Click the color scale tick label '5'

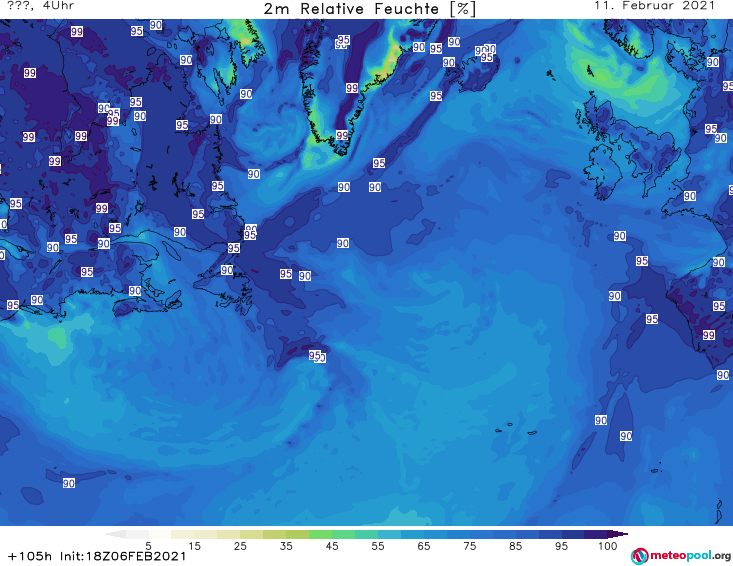click(148, 546)
